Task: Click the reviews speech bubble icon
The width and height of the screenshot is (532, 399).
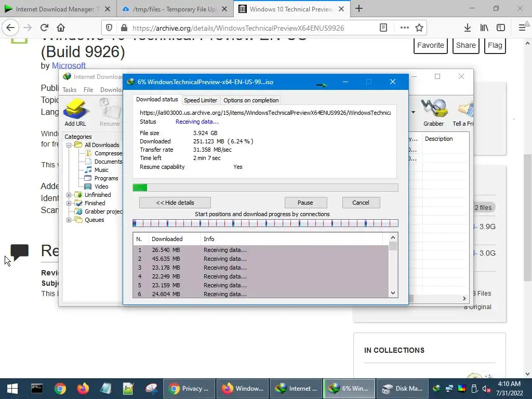Action: tap(19, 252)
